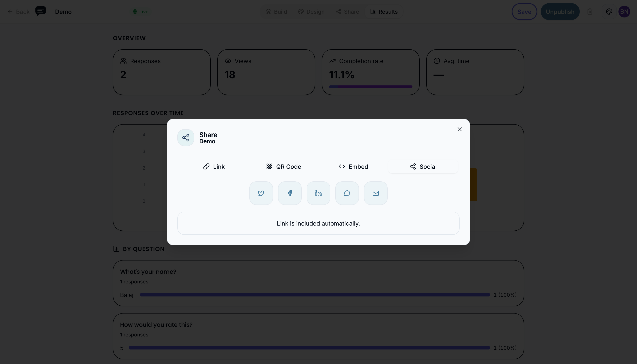Click the Avg. time overview card

point(475,72)
